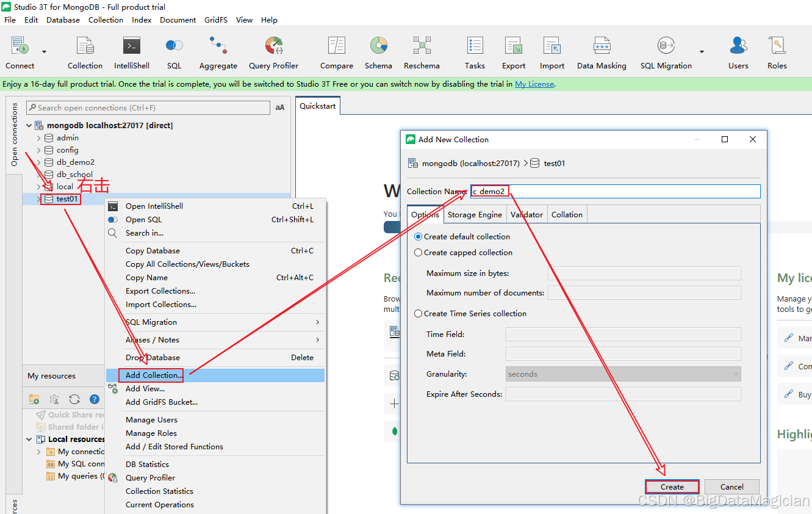Click the Open connections vertical side tab
Image resolution: width=812 pixels, height=514 pixels.
tap(14, 135)
